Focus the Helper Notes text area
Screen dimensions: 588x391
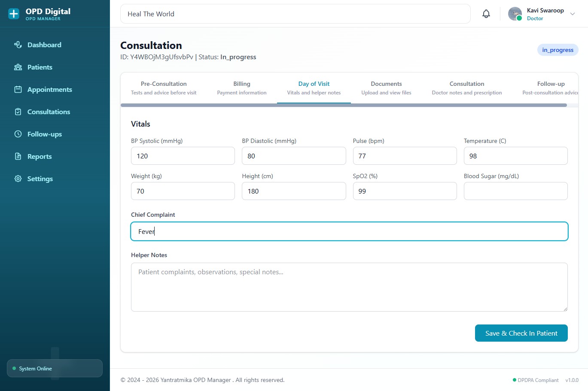(x=349, y=287)
